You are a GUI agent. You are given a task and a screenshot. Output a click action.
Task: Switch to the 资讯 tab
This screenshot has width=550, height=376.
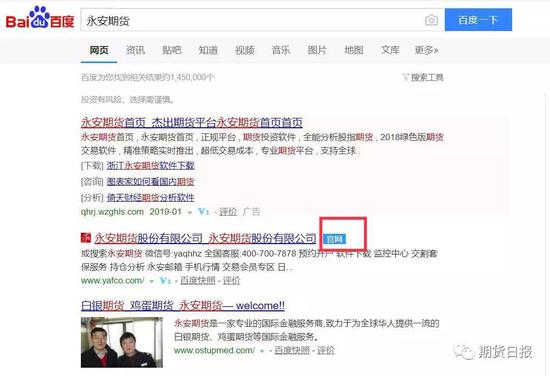(x=135, y=50)
